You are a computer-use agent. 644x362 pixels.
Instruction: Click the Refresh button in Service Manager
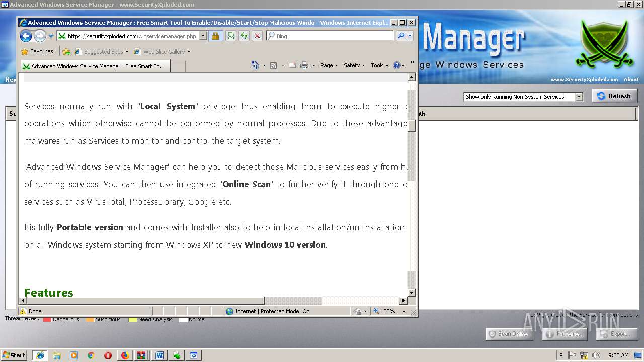click(614, 96)
